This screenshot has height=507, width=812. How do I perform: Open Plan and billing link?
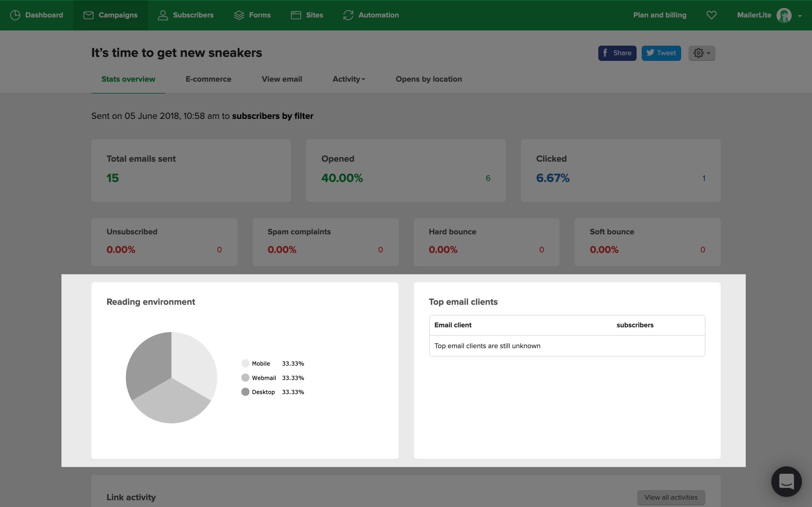click(659, 15)
